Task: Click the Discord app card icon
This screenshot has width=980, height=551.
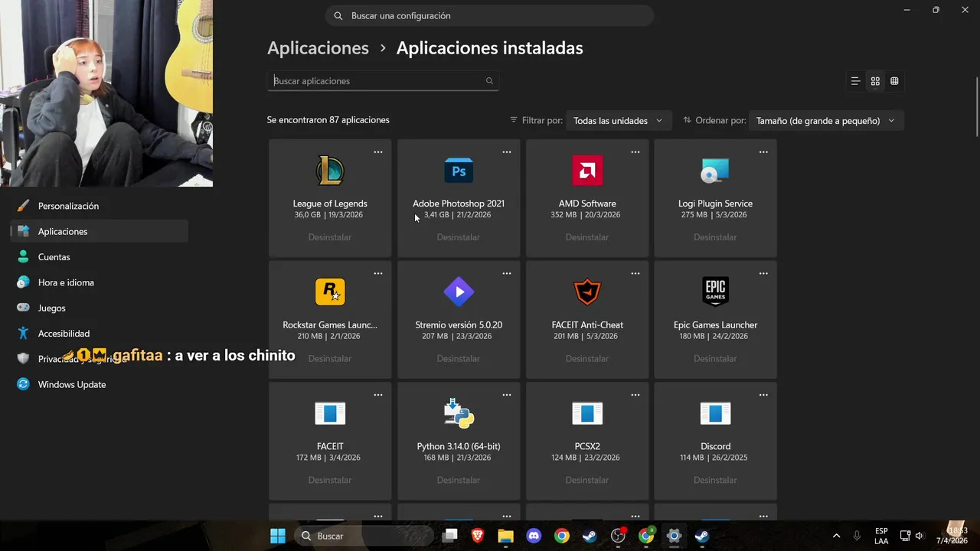Action: click(x=715, y=413)
